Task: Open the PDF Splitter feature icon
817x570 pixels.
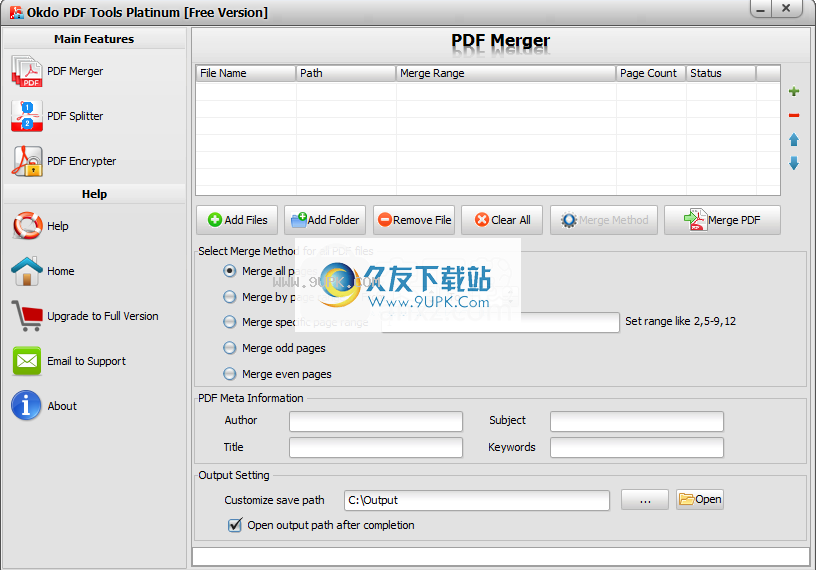Action: 27,116
